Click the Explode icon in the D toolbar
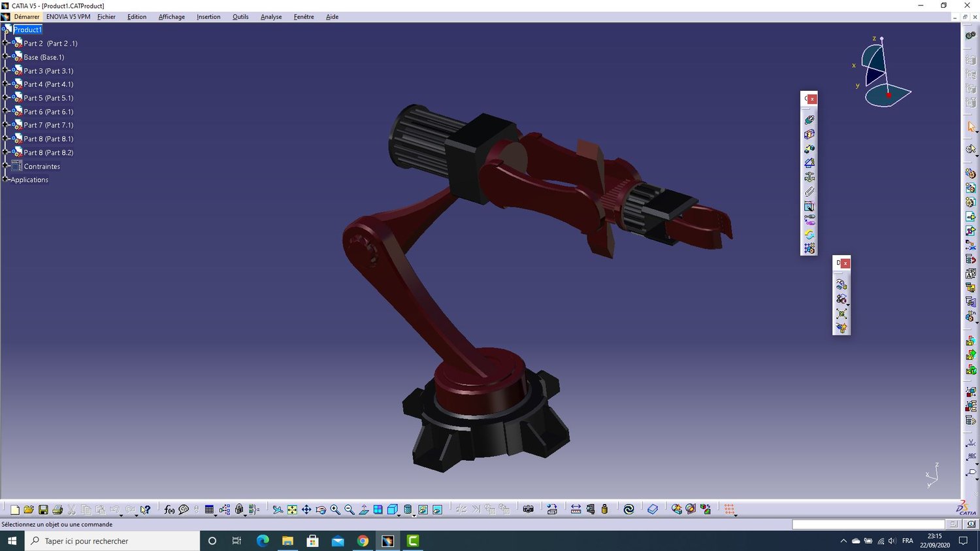Screen dimensions: 980x551 (x=841, y=314)
